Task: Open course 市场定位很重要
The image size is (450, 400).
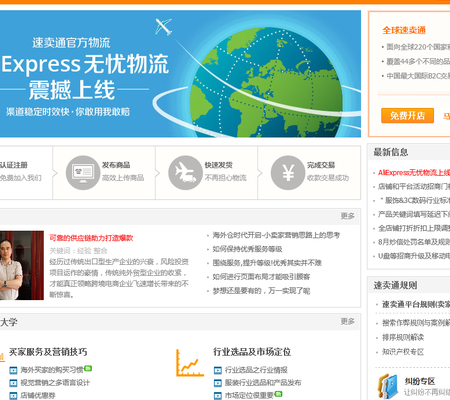Action: [x=249, y=395]
